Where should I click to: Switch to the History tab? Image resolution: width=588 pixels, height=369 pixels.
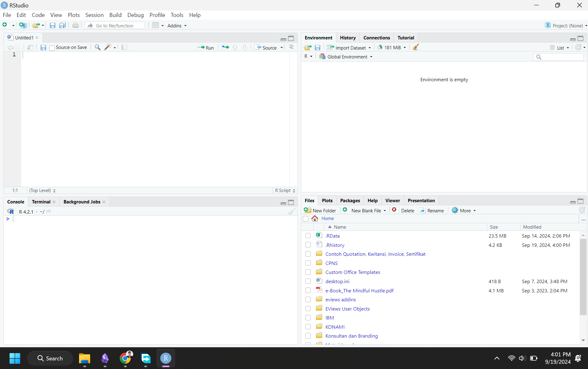click(348, 38)
